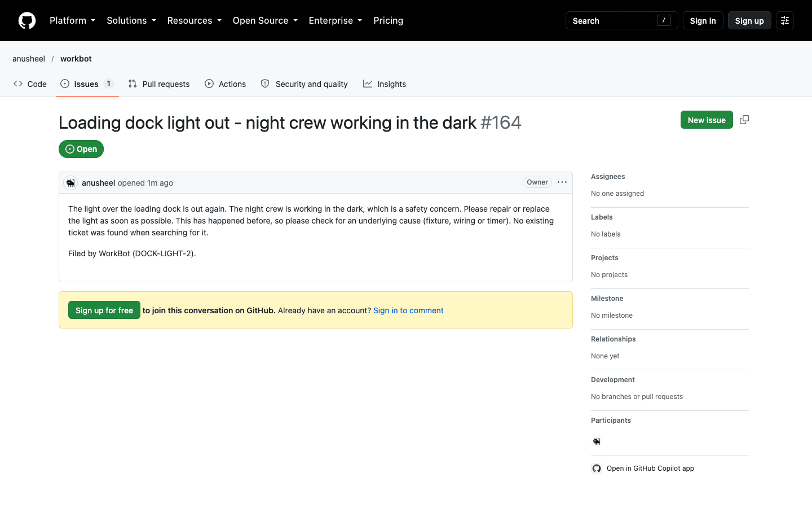
Task: Open in GitHub Copilot app link
Action: 650,468
